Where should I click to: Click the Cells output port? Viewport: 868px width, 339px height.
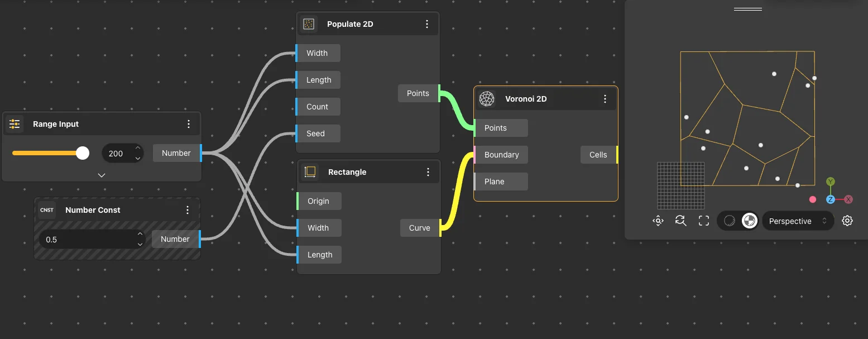pyautogui.click(x=600, y=155)
